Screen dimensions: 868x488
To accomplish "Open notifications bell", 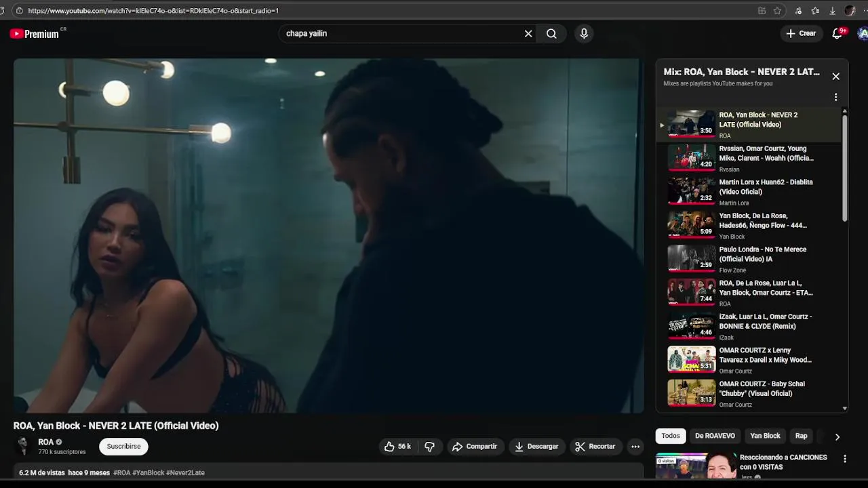I will tap(837, 33).
